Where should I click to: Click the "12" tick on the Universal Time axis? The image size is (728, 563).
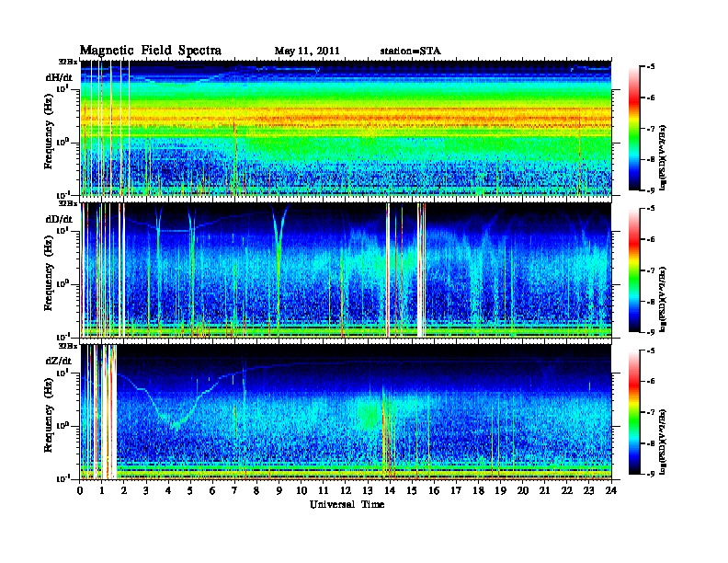[x=346, y=491]
